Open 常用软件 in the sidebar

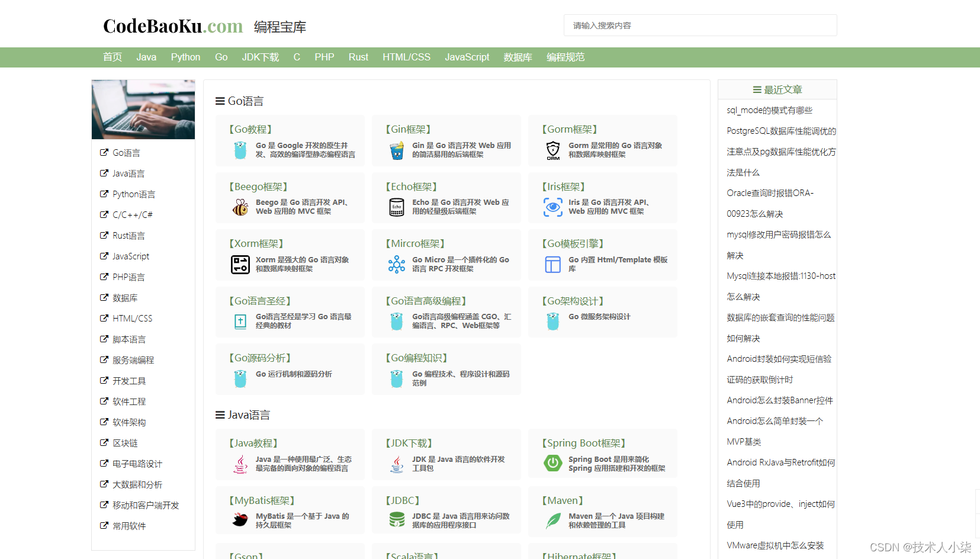tap(129, 526)
